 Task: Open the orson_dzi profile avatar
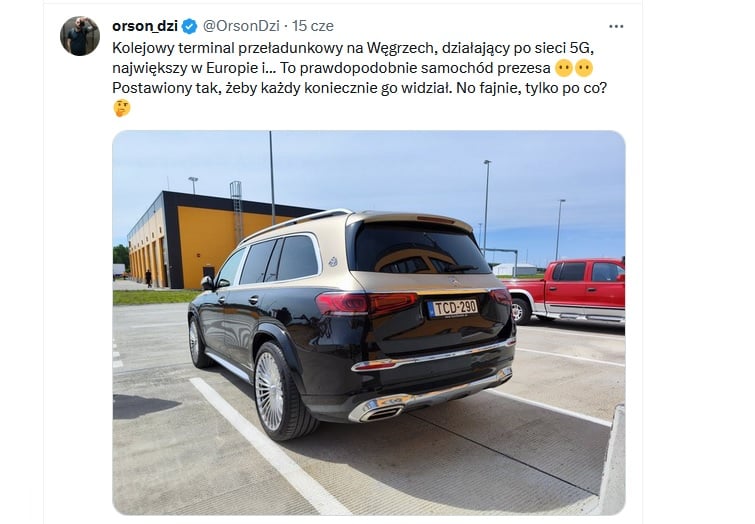[80, 36]
